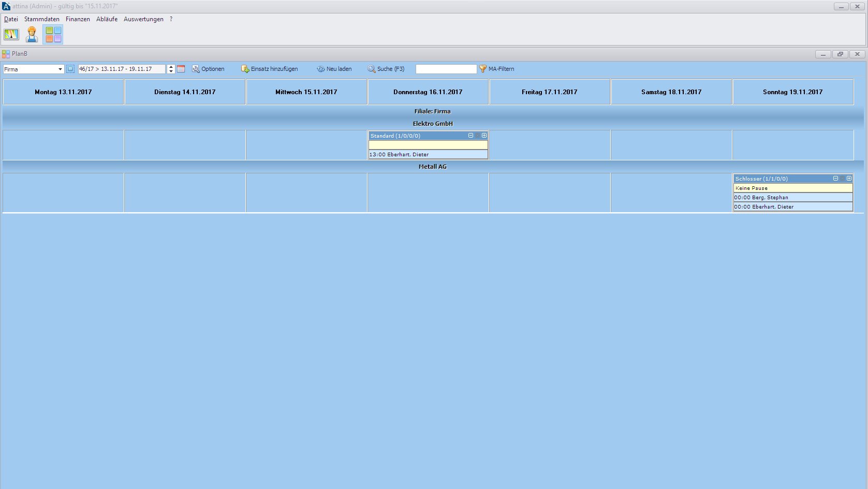Select the Donnerstag 16.11.2017 column header
This screenshot has height=489, width=868.
(x=428, y=92)
